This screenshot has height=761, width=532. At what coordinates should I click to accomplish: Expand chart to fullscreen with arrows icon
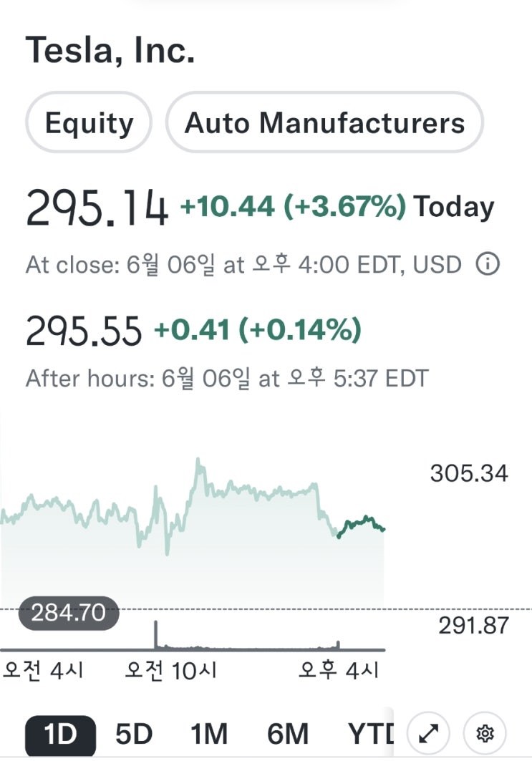[x=429, y=733]
